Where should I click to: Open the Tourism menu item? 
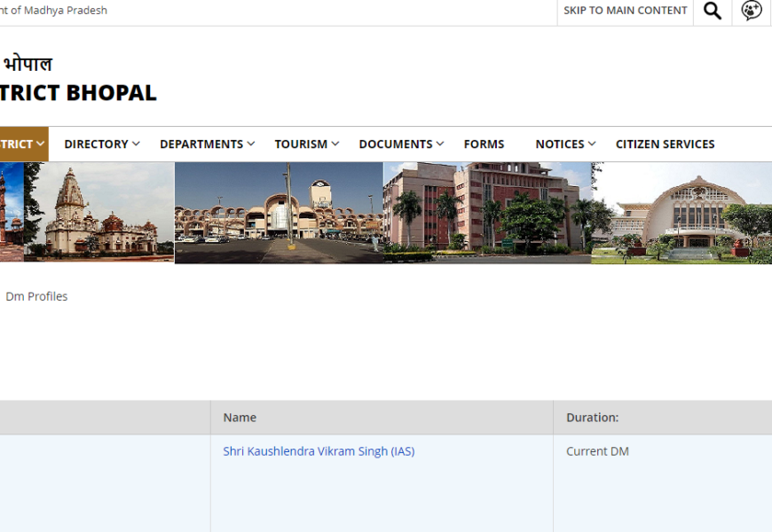pos(301,145)
